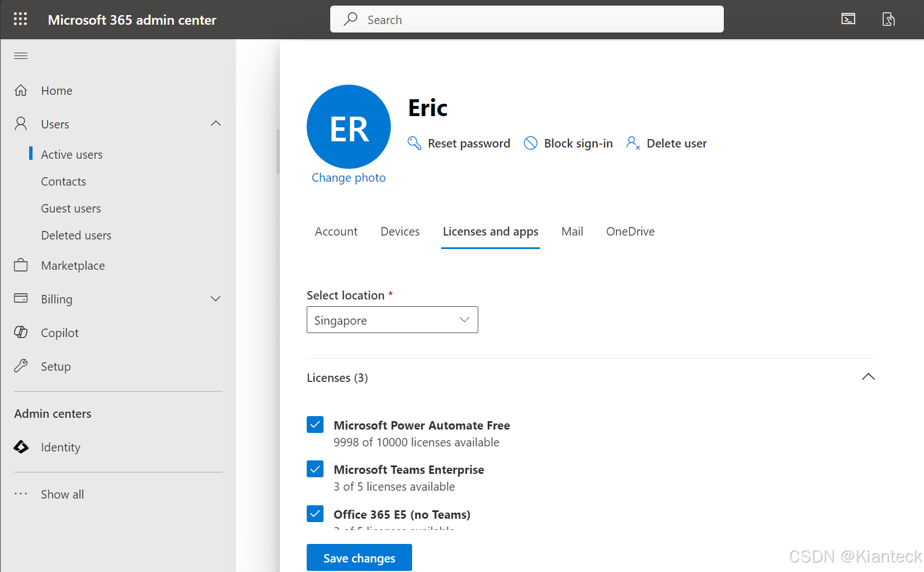Uncheck Microsoft Power Automate Free license
The image size is (924, 572).
[x=315, y=425]
